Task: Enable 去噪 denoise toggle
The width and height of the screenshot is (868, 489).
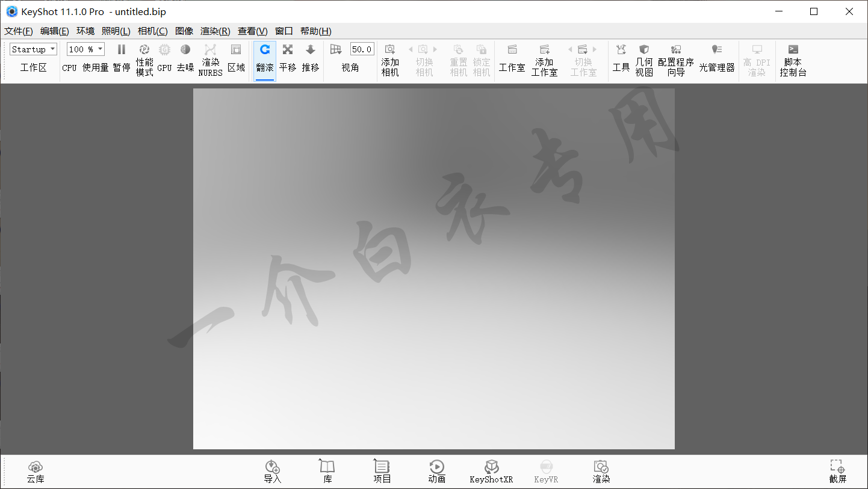Action: click(x=185, y=59)
